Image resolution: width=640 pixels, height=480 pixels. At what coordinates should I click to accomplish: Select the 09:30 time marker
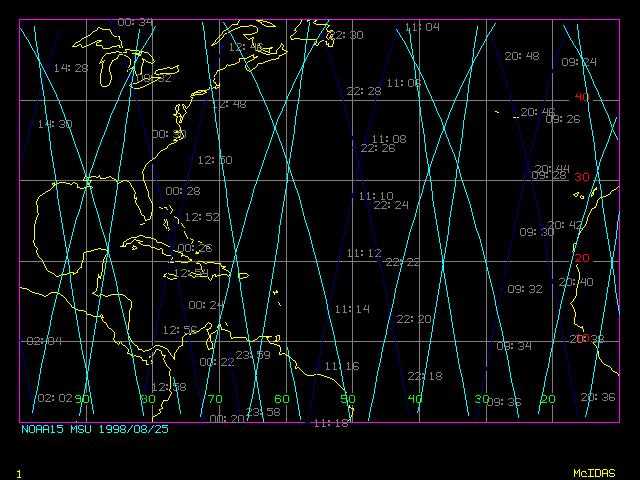point(536,232)
